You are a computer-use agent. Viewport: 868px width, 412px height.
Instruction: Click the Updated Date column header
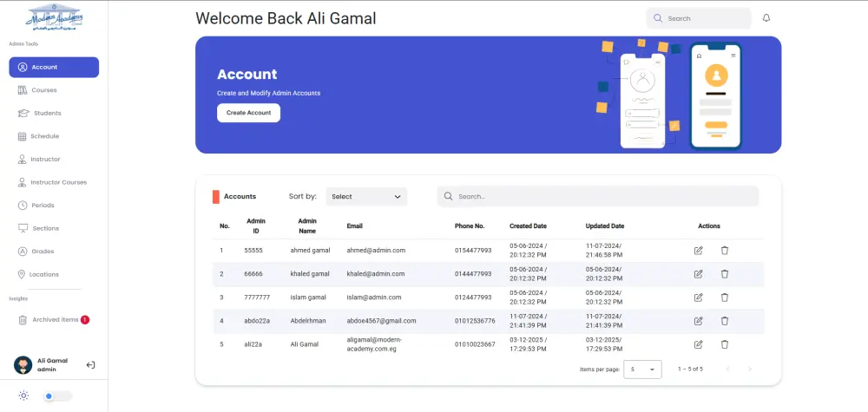(x=605, y=226)
